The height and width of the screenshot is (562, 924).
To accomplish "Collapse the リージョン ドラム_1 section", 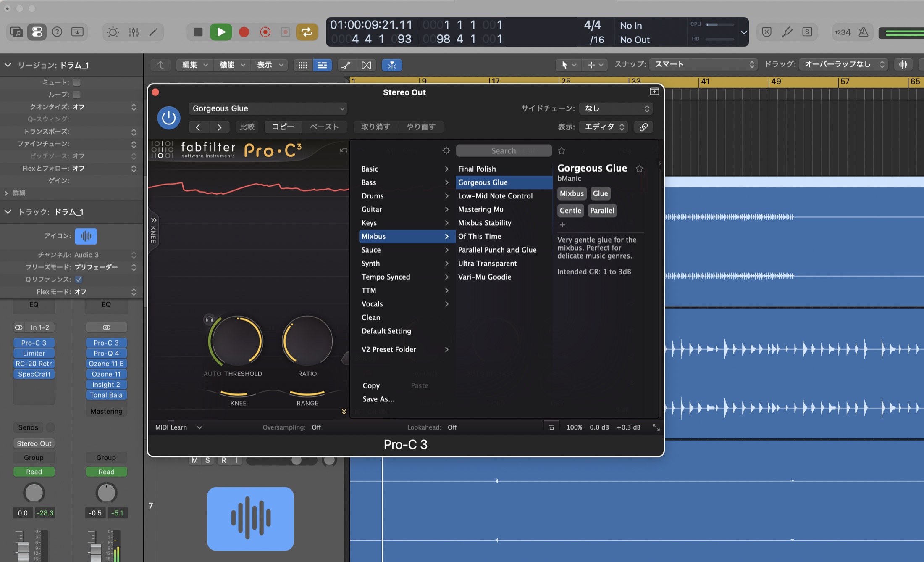I will [x=8, y=65].
